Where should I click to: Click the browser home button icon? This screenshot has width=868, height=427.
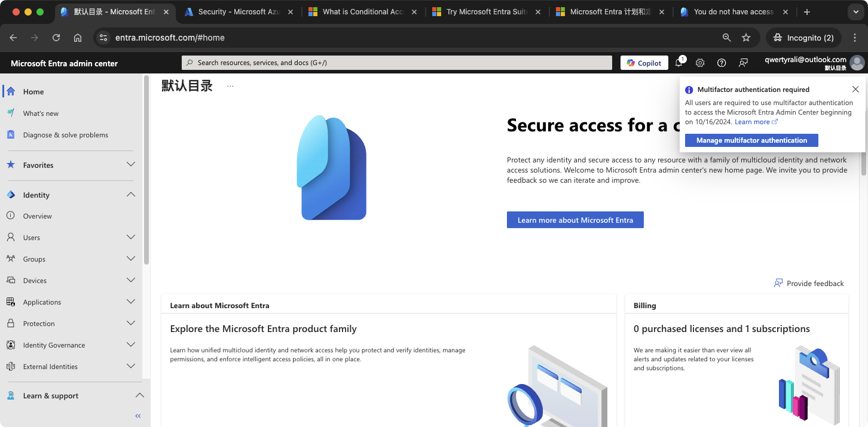coord(78,38)
